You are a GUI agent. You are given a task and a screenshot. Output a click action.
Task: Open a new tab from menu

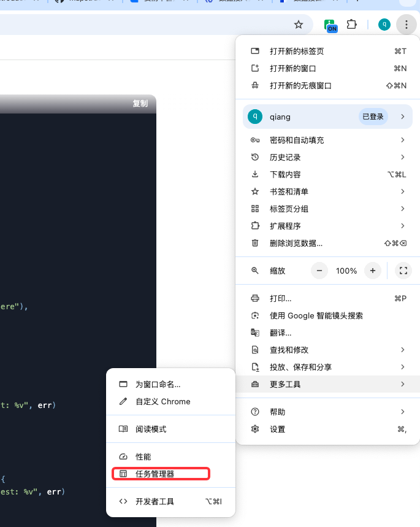[327, 51]
